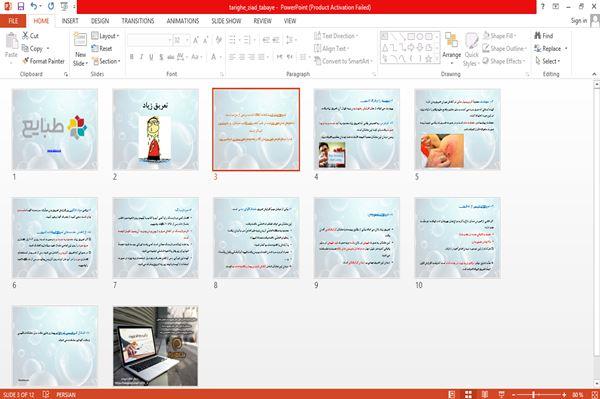This screenshot has width=600, height=399.
Task: Undo the last action
Action: pyautogui.click(x=34, y=6)
